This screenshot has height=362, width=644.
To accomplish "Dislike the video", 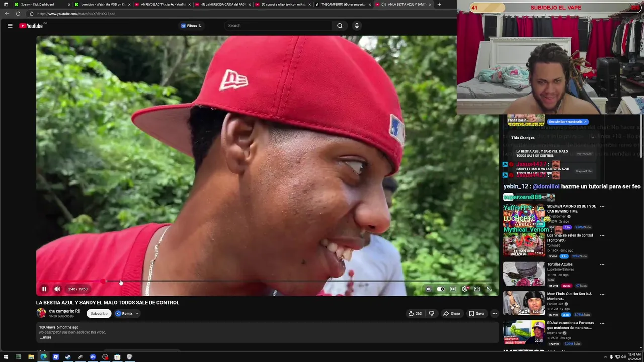I will [431, 314].
